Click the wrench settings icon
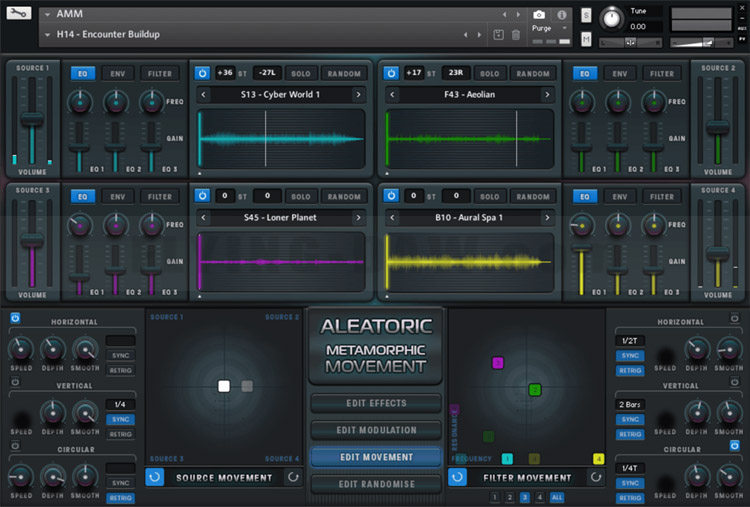This screenshot has width=750, height=507. pyautogui.click(x=19, y=14)
